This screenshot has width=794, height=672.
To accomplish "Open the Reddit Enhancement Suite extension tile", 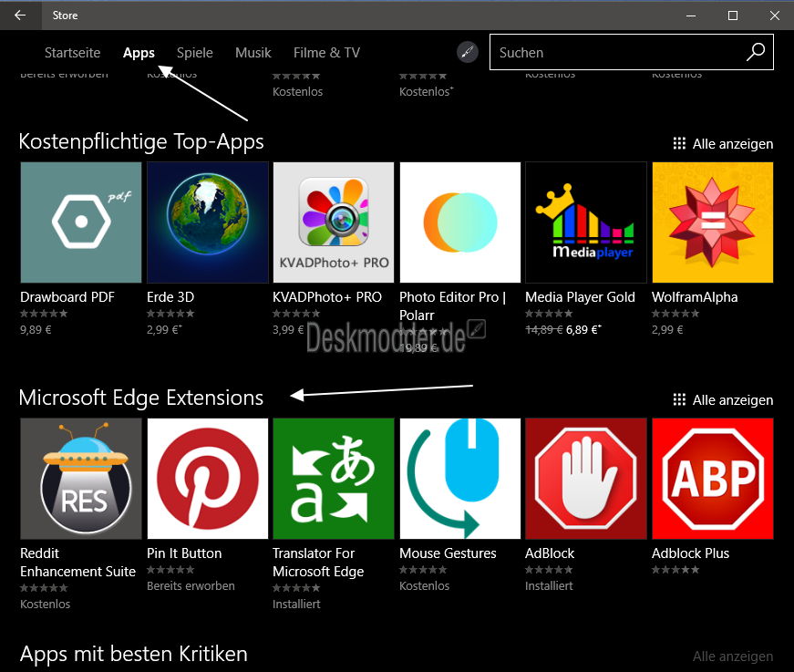I will coord(81,479).
